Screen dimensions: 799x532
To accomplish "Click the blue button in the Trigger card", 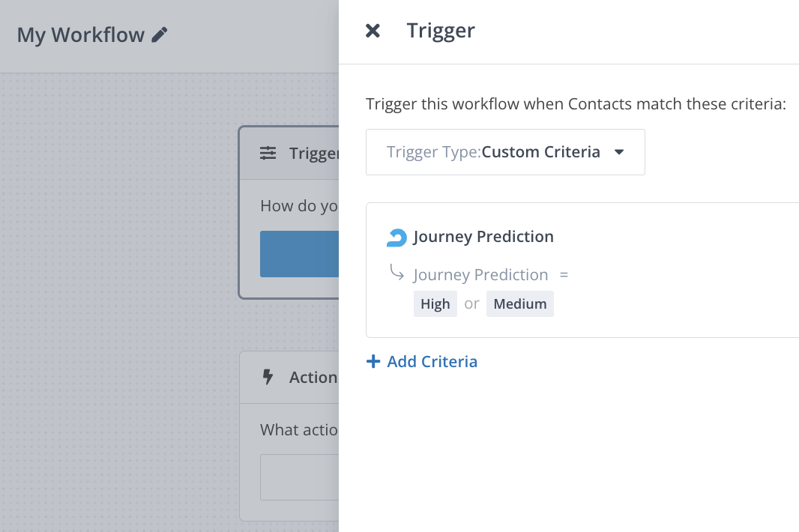I will 299,254.
